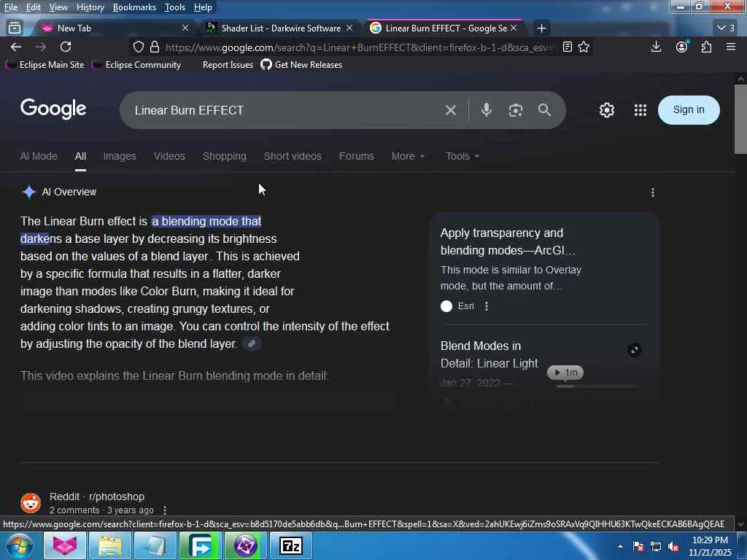Open the list all tabs dropdown
The width and height of the screenshot is (747, 560).
(726, 28)
